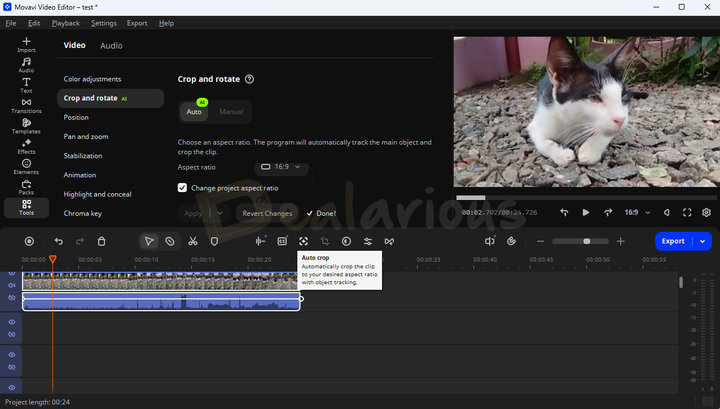
Task: Add a marker with shield icon
Action: [x=214, y=241]
